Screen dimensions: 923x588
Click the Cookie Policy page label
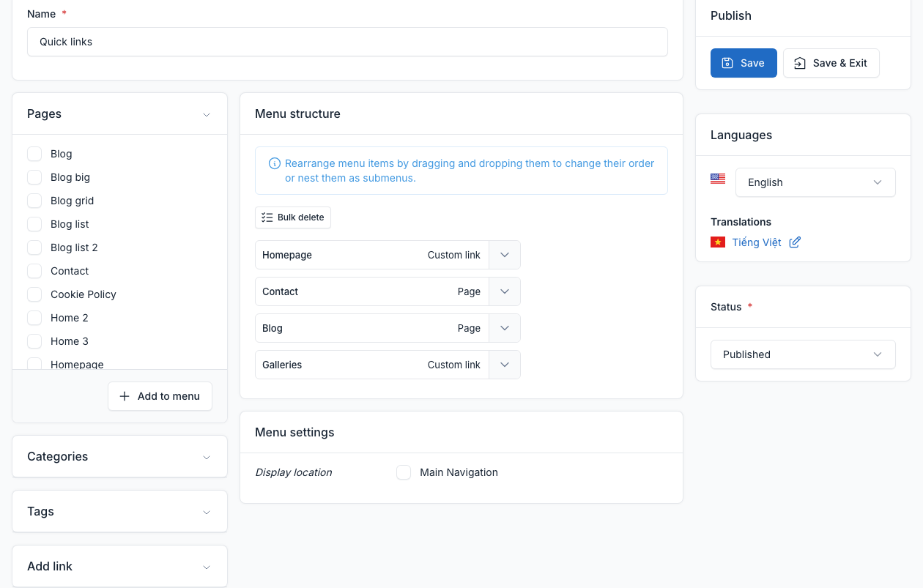(84, 294)
